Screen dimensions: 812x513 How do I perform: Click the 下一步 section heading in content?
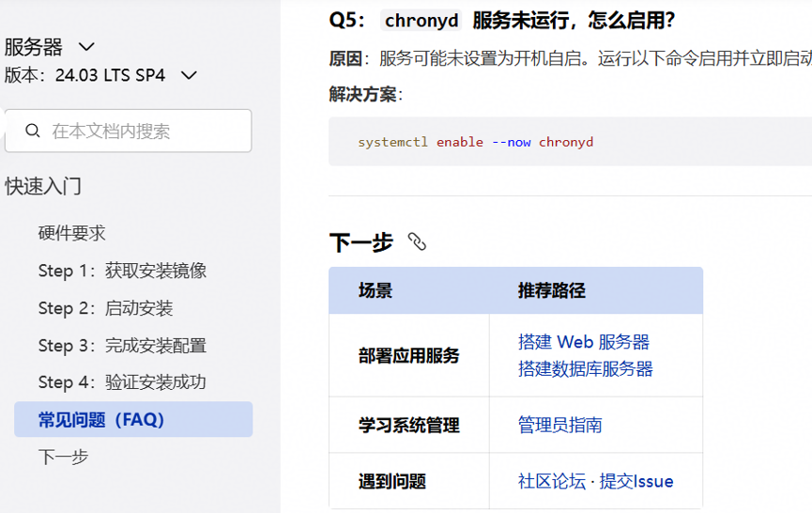[x=361, y=242]
